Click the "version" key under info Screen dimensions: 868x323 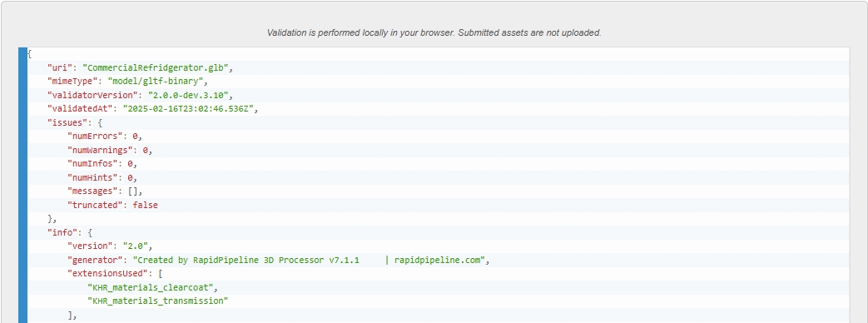(90, 246)
